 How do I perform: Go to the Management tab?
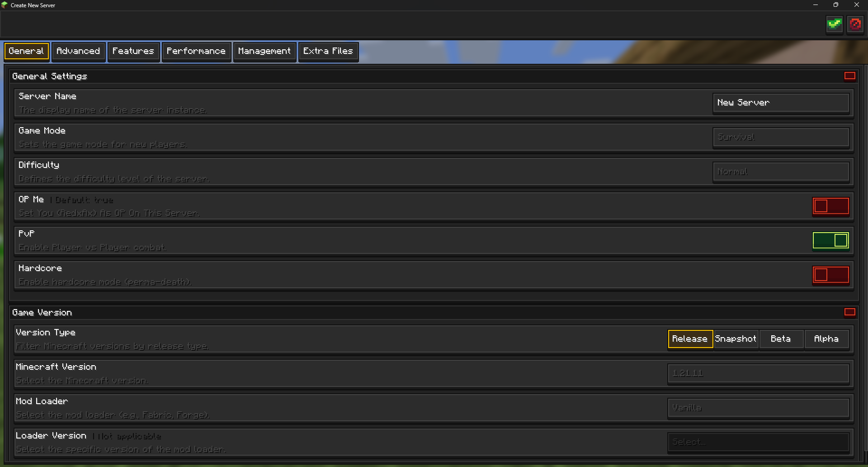(264, 51)
